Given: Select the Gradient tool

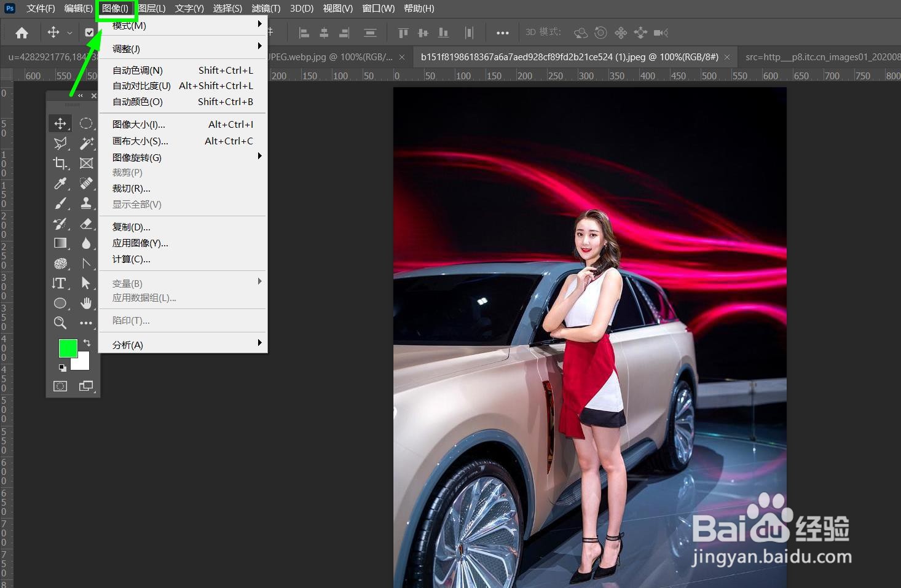Looking at the screenshot, I should pyautogui.click(x=60, y=243).
